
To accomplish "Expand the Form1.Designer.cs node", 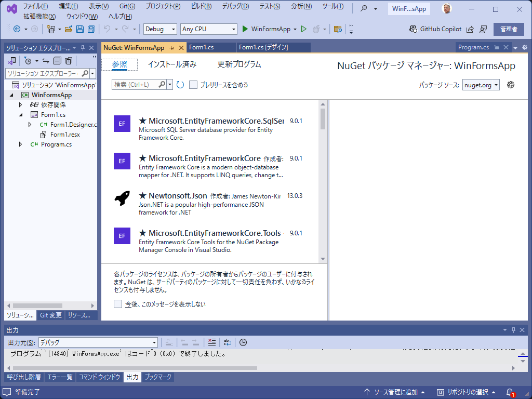I will tap(30, 125).
